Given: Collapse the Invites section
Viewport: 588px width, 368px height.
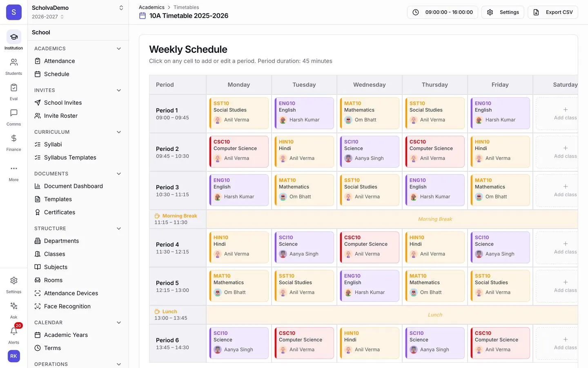Looking at the screenshot, I should click(x=119, y=90).
